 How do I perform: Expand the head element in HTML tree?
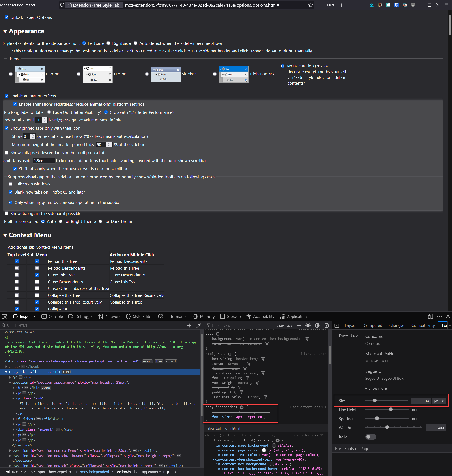[6, 366]
